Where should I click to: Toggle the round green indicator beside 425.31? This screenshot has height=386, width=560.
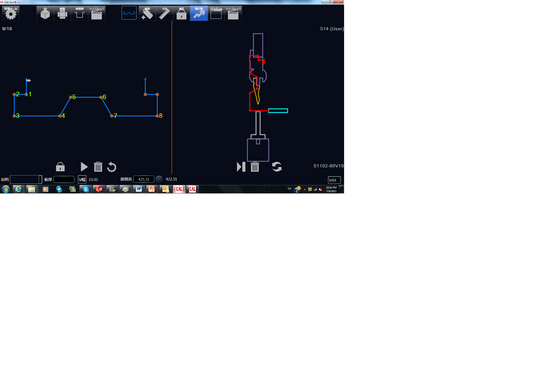point(159,179)
